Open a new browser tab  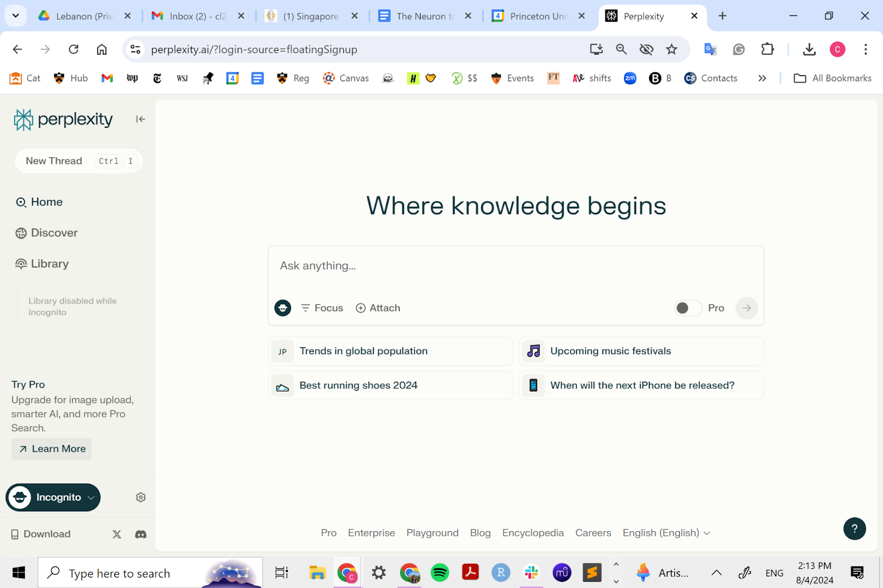point(722,16)
